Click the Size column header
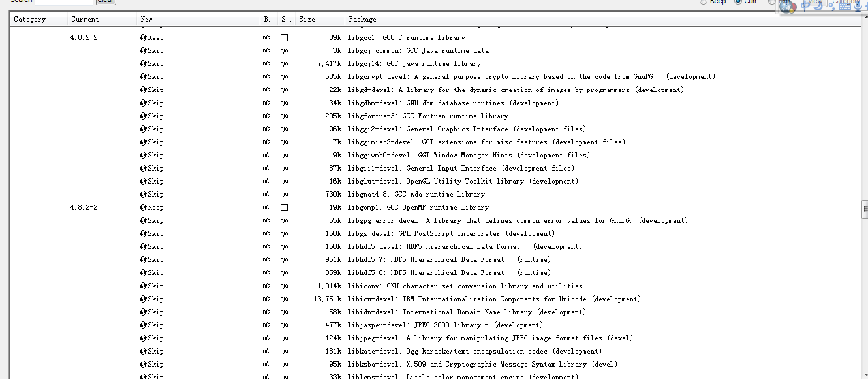868x379 pixels. pos(320,20)
